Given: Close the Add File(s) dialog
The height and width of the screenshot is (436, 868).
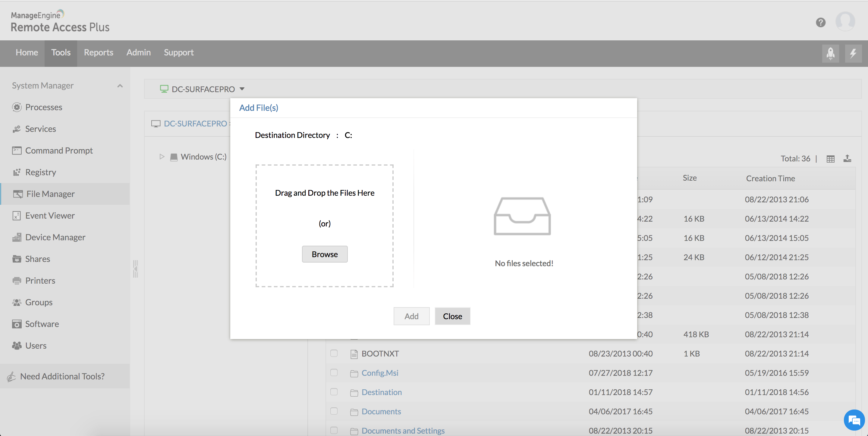Looking at the screenshot, I should click(452, 316).
